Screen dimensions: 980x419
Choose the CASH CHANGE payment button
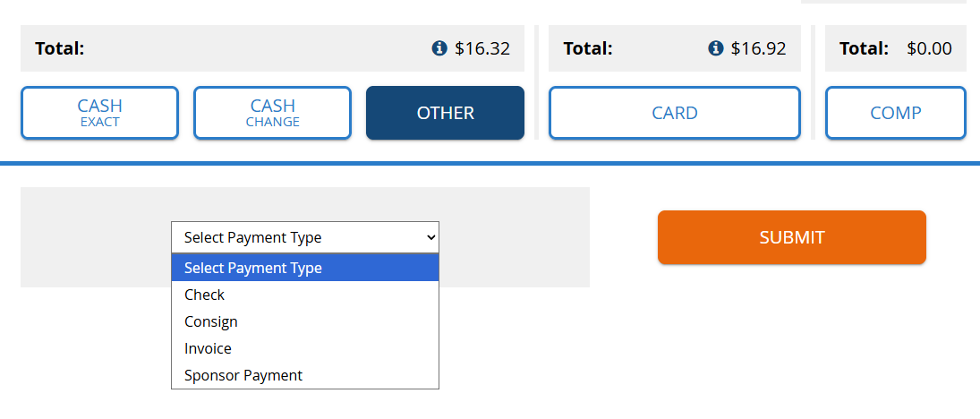272,113
